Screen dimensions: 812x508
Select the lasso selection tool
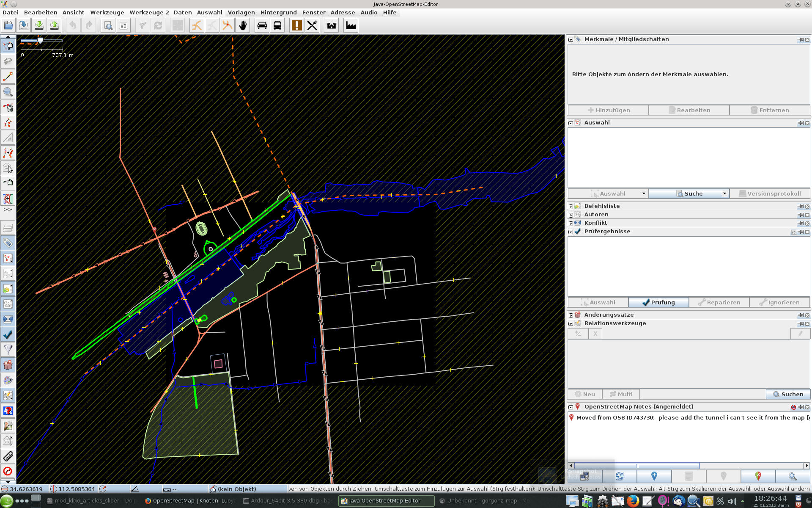click(8, 61)
